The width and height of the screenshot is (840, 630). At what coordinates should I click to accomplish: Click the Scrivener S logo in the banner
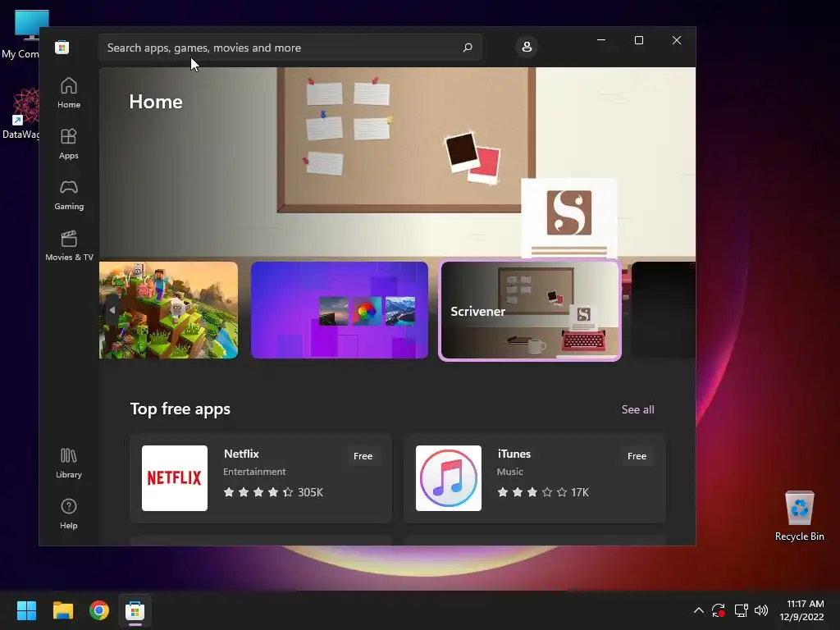(x=569, y=212)
